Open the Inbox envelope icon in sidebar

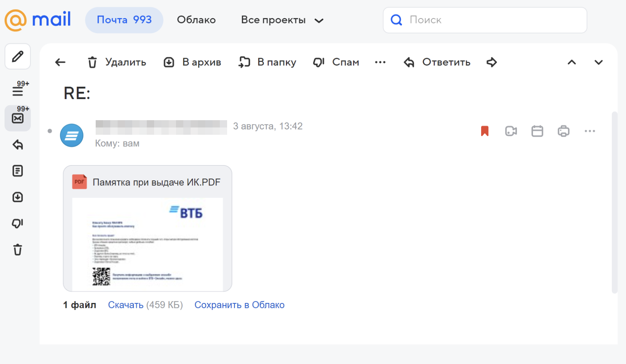18,118
